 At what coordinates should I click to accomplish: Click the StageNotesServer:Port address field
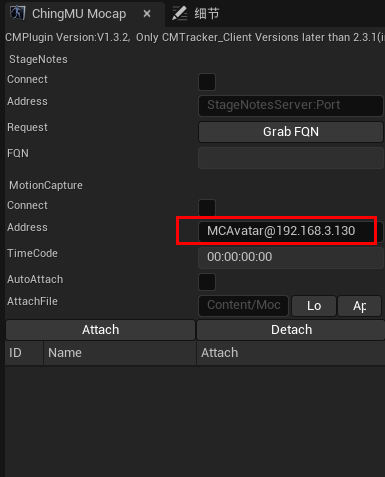(291, 105)
